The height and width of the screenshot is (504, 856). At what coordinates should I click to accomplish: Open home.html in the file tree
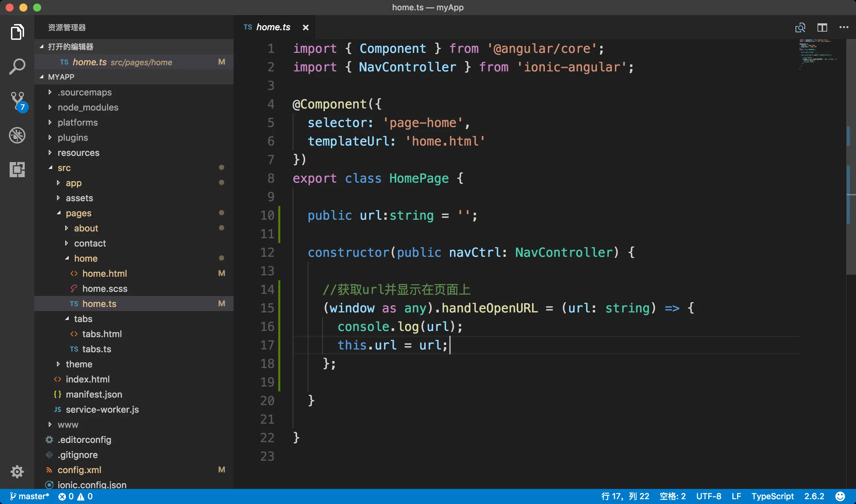click(x=104, y=274)
